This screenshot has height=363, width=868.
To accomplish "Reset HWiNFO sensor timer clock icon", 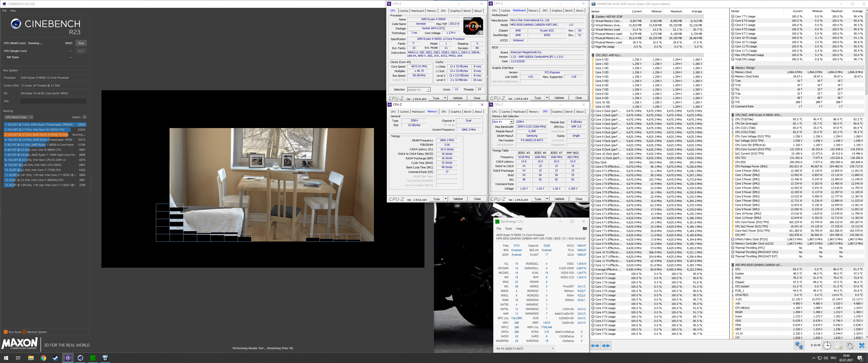I will [x=827, y=346].
